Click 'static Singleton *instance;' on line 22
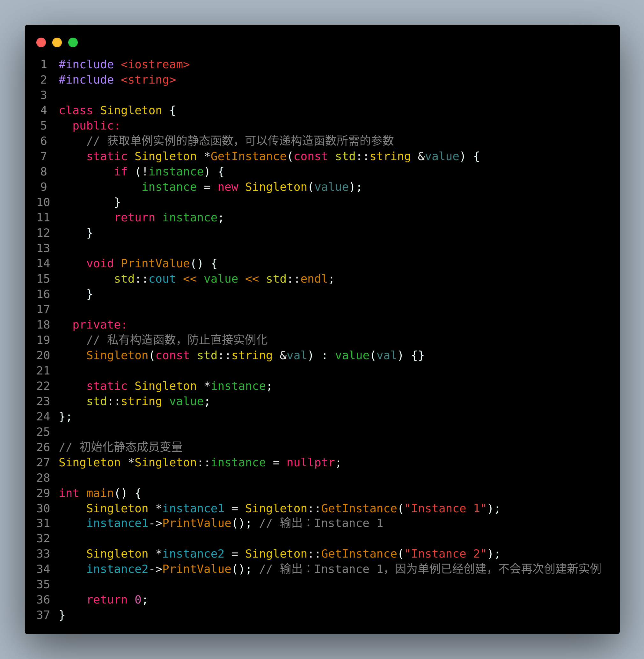 [179, 386]
